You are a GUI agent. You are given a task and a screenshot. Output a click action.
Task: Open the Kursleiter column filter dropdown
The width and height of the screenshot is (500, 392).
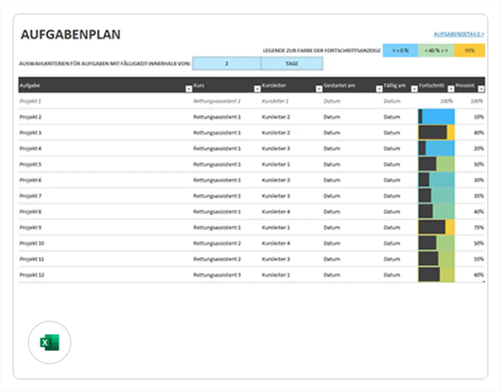tap(319, 89)
